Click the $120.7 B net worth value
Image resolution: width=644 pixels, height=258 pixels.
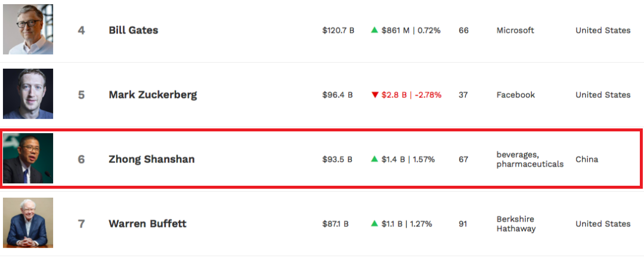coord(338,30)
